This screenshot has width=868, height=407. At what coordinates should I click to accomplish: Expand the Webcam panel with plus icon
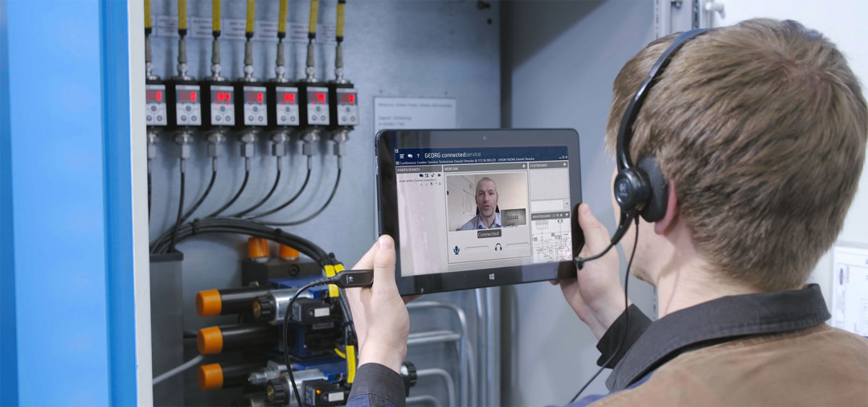click(524, 166)
